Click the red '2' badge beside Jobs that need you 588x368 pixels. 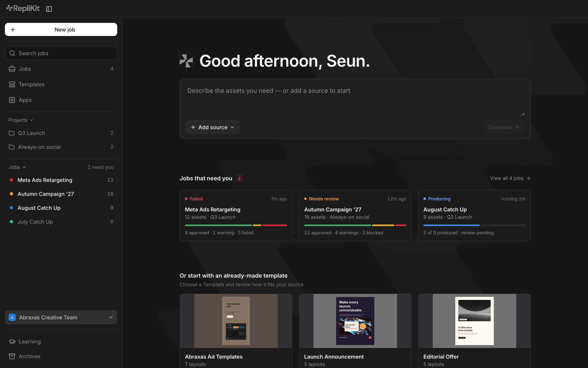click(x=239, y=178)
